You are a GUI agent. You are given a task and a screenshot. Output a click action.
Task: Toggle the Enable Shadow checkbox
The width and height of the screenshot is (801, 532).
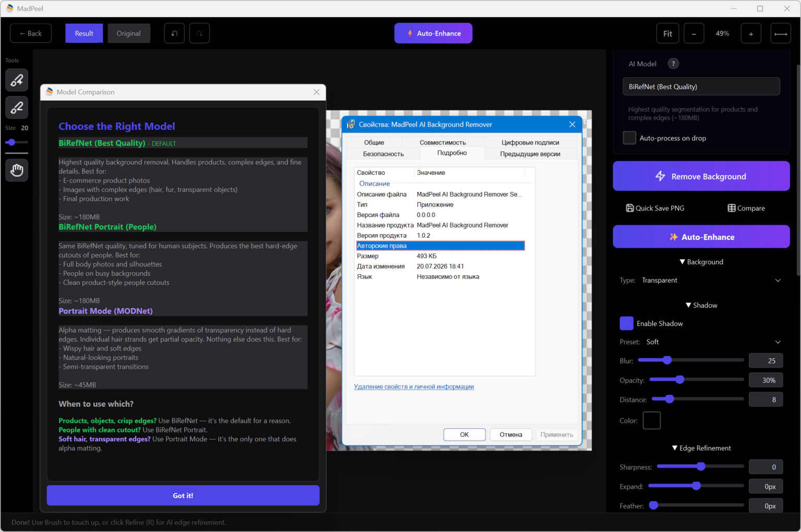coord(626,323)
